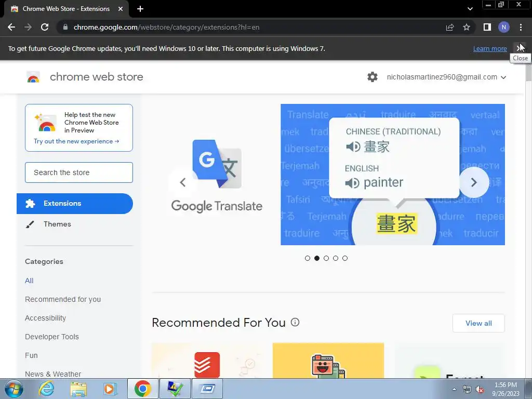This screenshot has width=532, height=399.
Task: Select the second carousel dot
Action: (317, 258)
